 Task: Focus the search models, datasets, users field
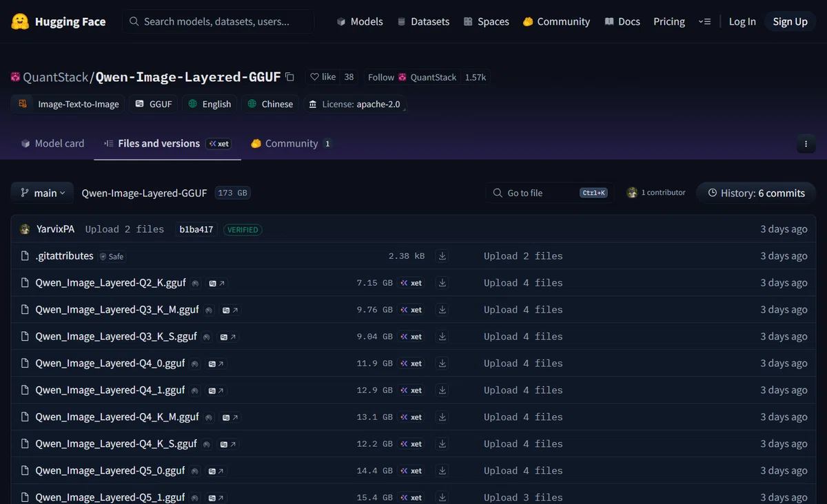[x=218, y=21]
